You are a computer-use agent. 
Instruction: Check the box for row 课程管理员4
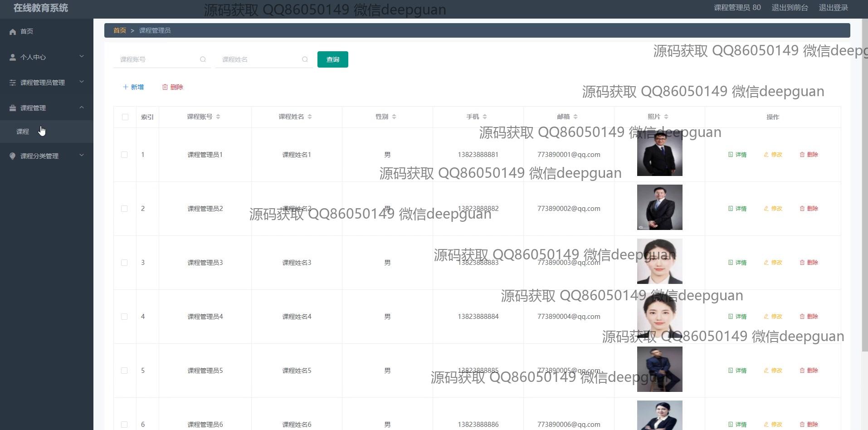124,317
